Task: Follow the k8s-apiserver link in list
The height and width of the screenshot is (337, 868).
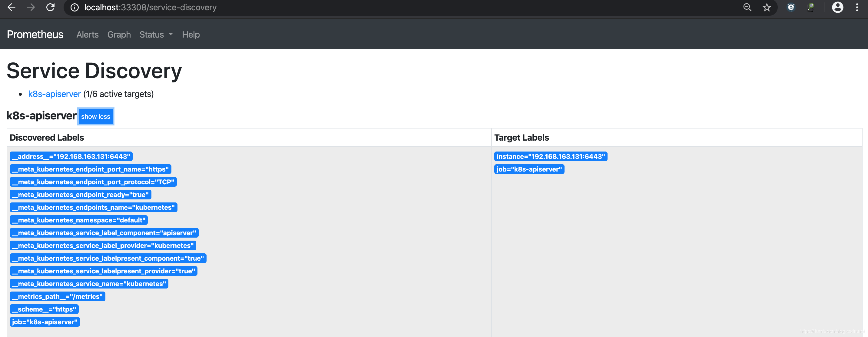Action: 55,94
